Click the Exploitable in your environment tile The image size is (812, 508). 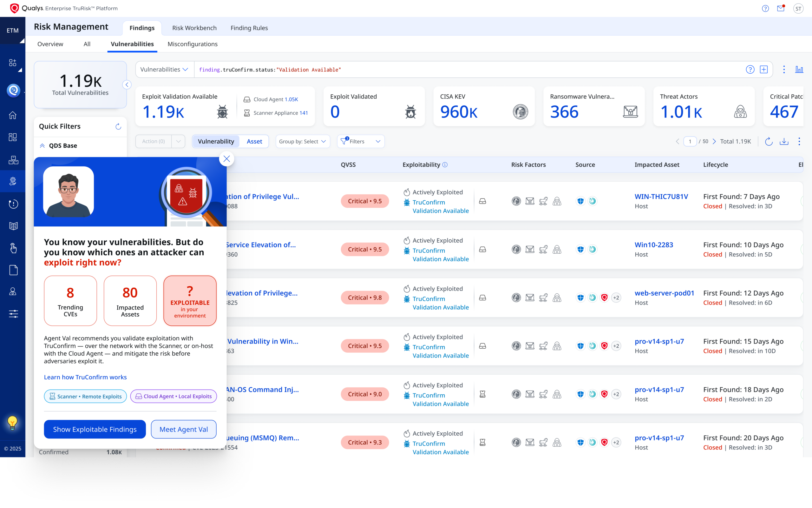(x=190, y=301)
